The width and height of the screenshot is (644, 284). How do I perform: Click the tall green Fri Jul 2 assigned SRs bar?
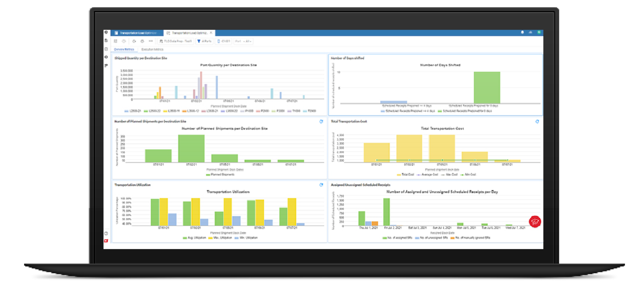click(x=386, y=212)
